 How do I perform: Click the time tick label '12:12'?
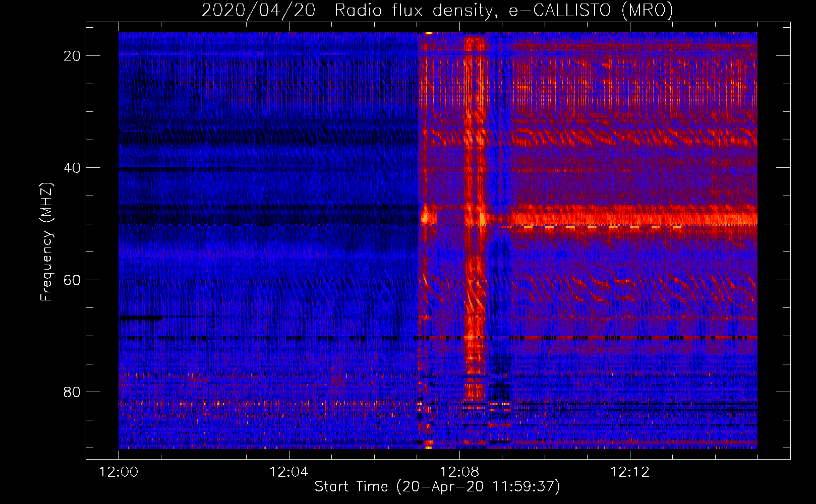click(x=630, y=472)
